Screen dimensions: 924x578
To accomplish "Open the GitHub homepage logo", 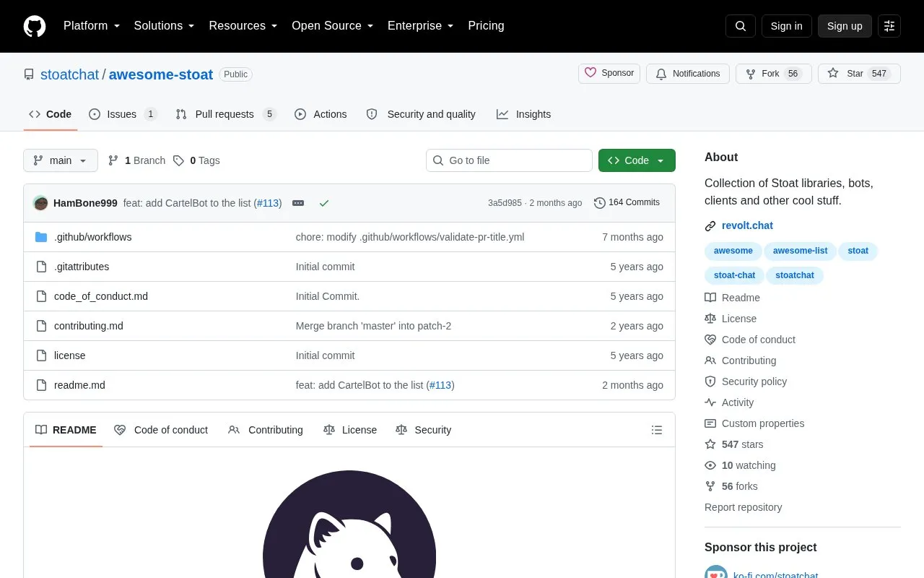I will 35,26.
